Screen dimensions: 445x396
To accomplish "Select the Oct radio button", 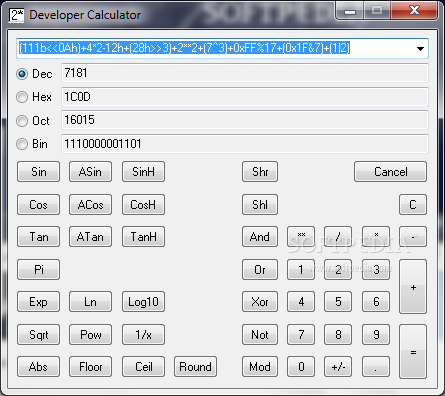I will pyautogui.click(x=22, y=121).
